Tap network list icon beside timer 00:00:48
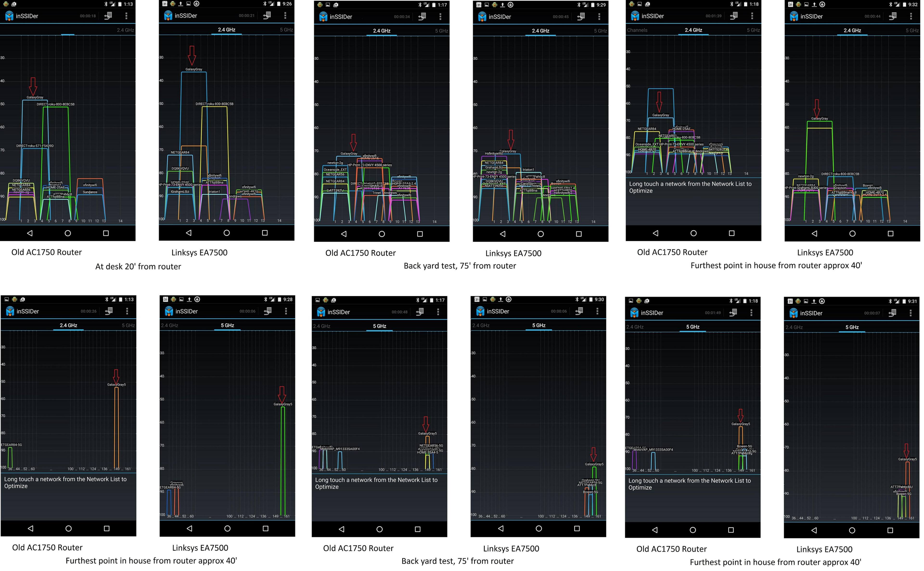The image size is (924, 571). (420, 312)
